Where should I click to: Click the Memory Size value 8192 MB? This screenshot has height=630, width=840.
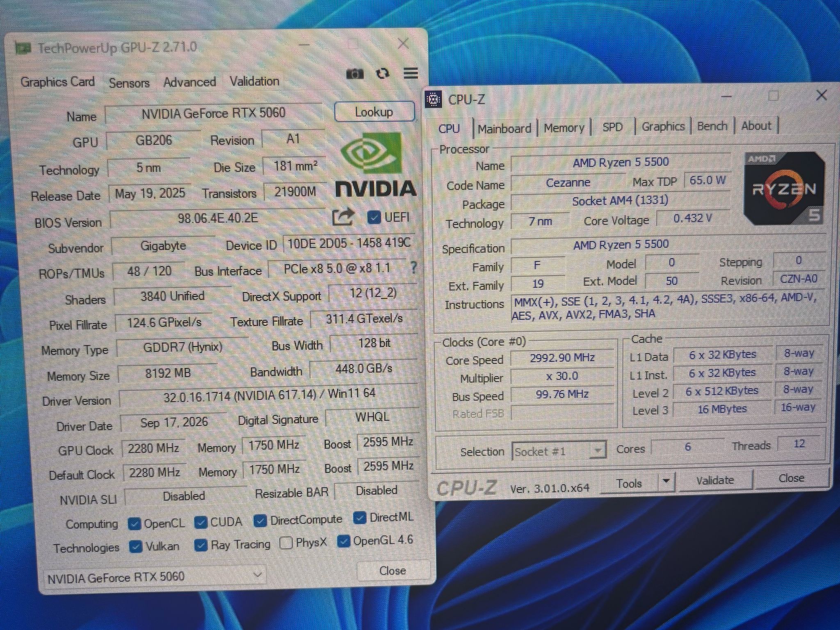tap(168, 373)
